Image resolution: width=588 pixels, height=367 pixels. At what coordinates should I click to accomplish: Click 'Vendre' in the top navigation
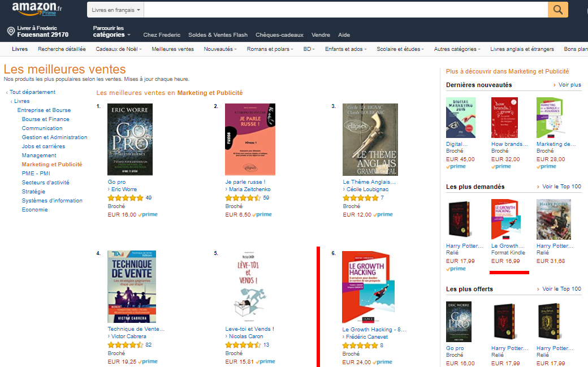click(x=321, y=35)
